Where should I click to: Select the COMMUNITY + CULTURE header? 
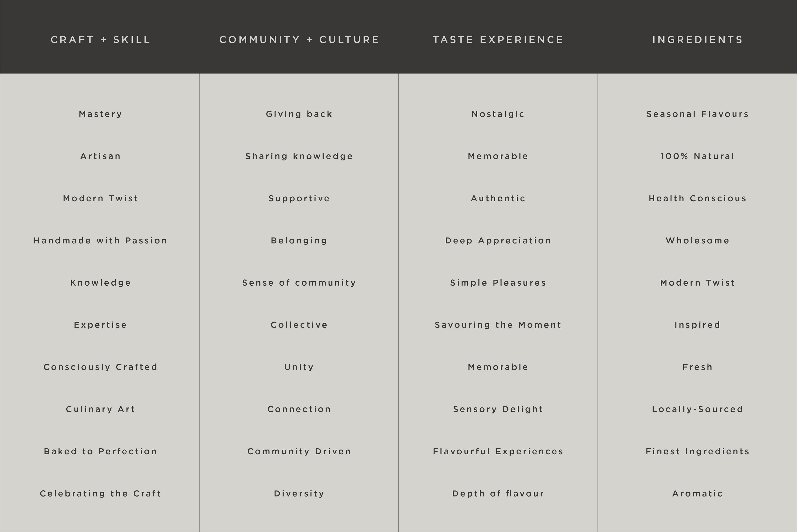coord(299,40)
